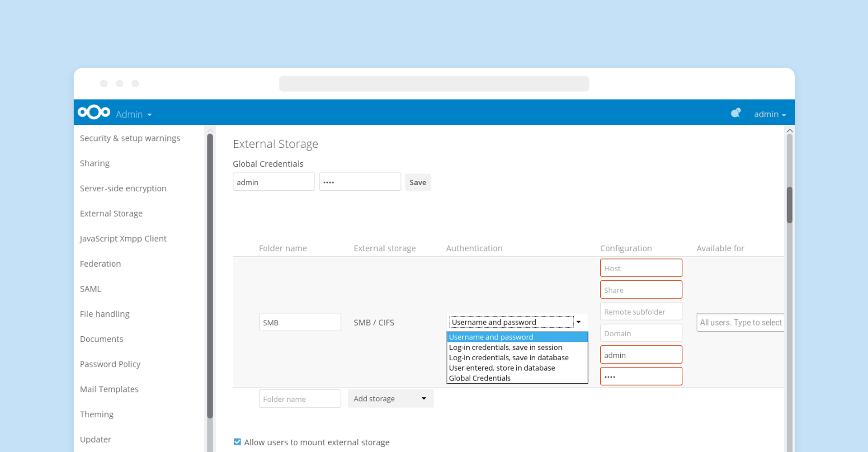The image size is (868, 452).
Task: Open the Password Policy settings
Action: click(110, 364)
